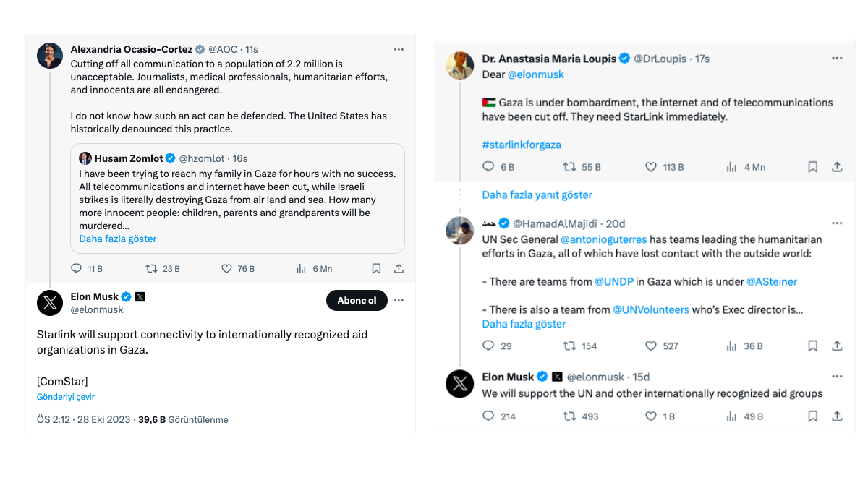Open more options menu on Dr. Loupis tweet
Screen dimensions: 868x488
837,59
